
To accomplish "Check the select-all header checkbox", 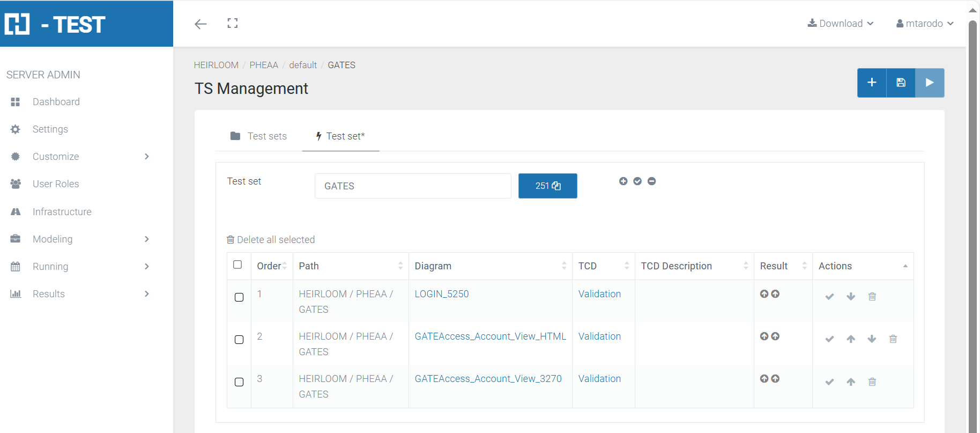I will (237, 265).
